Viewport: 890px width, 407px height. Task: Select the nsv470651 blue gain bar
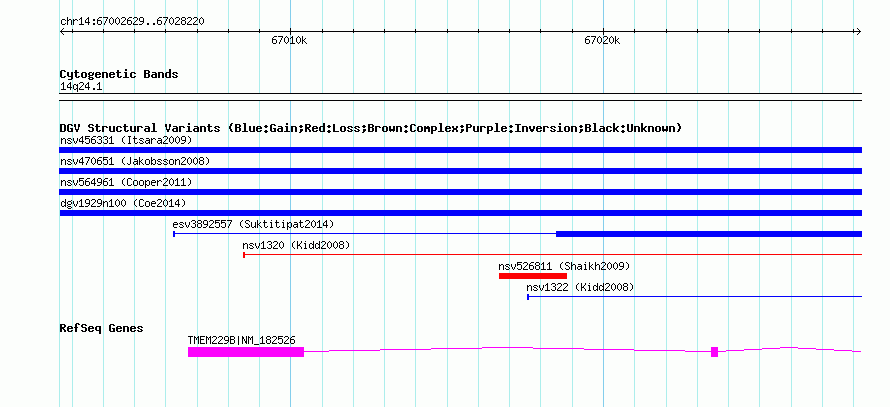(461, 171)
